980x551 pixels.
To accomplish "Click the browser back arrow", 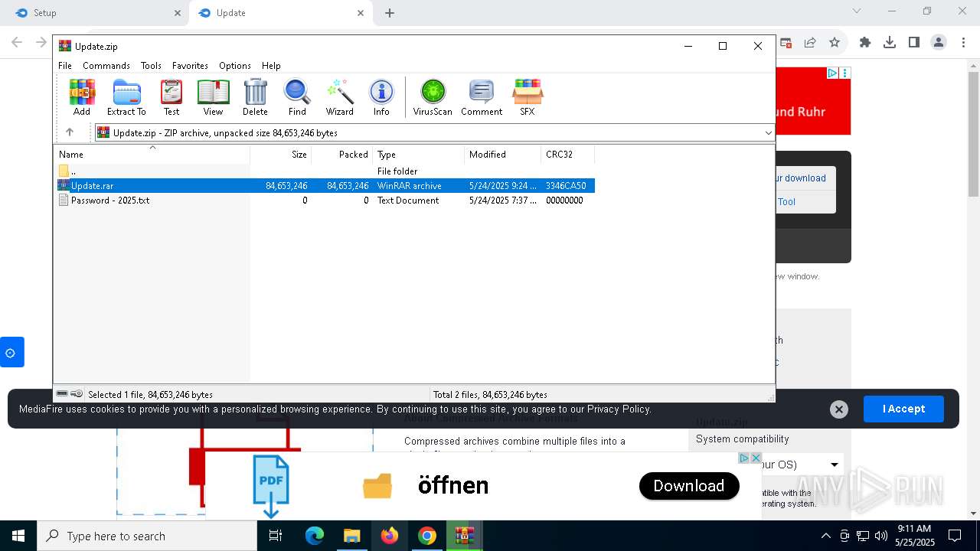I will point(17,43).
